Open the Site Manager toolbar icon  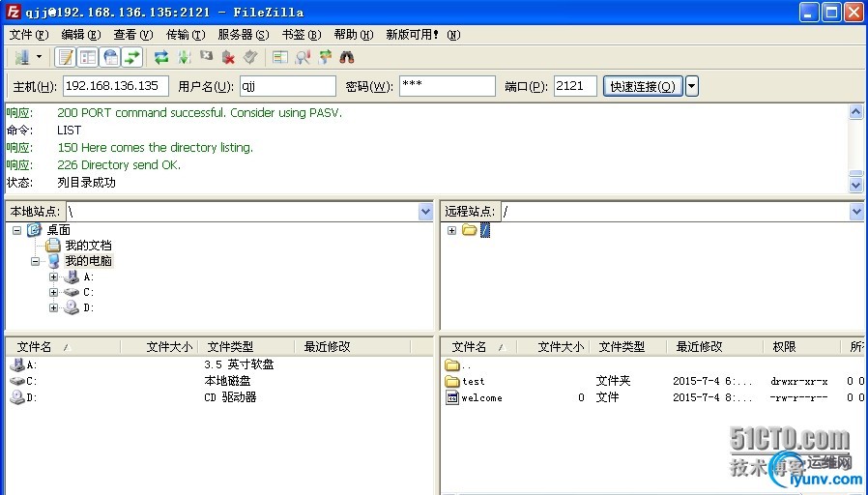tap(22, 57)
